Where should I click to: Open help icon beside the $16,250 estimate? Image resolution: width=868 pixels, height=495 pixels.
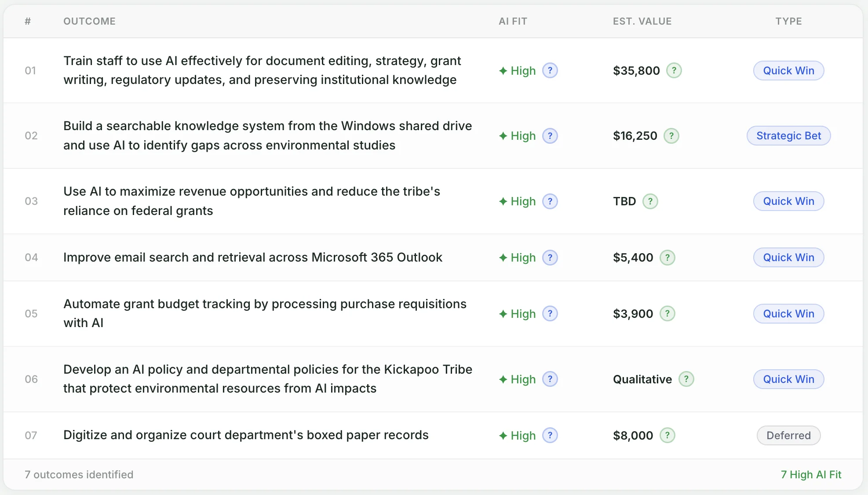(x=671, y=135)
